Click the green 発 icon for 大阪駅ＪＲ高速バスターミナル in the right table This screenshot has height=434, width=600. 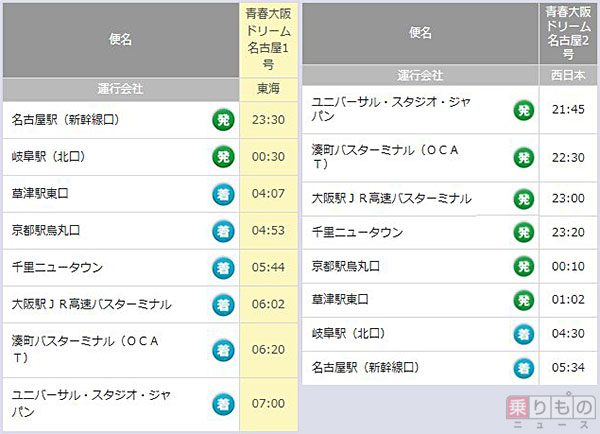[x=523, y=199]
